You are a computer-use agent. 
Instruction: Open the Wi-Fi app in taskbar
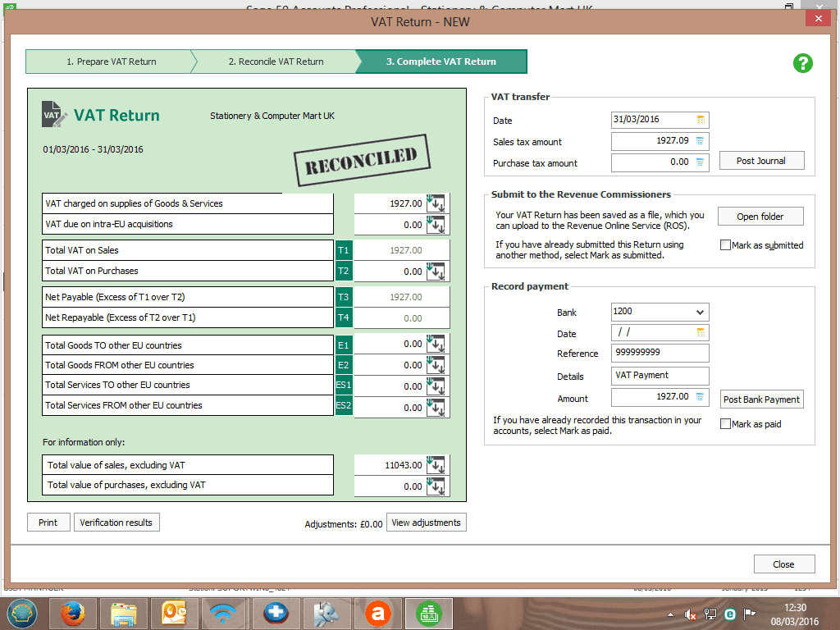point(225,614)
